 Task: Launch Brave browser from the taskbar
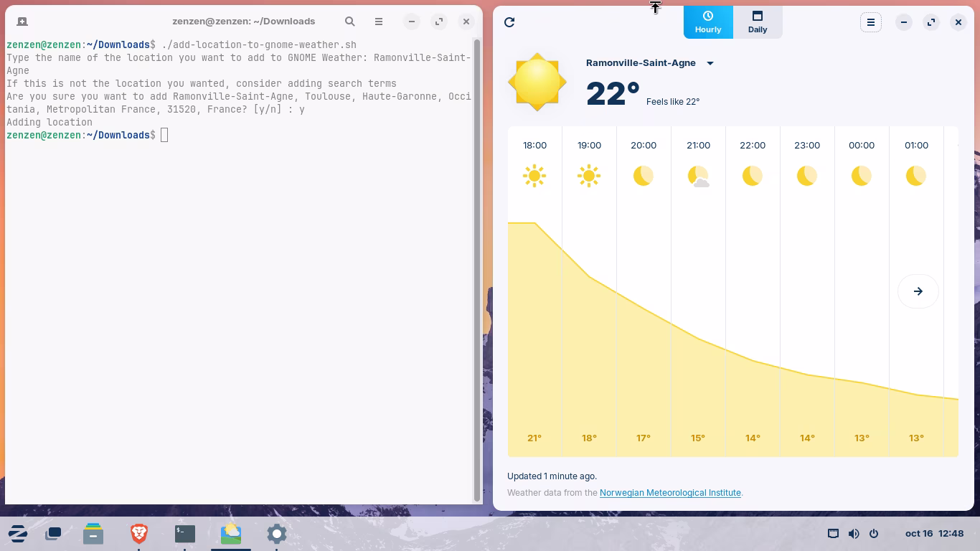pyautogui.click(x=139, y=534)
